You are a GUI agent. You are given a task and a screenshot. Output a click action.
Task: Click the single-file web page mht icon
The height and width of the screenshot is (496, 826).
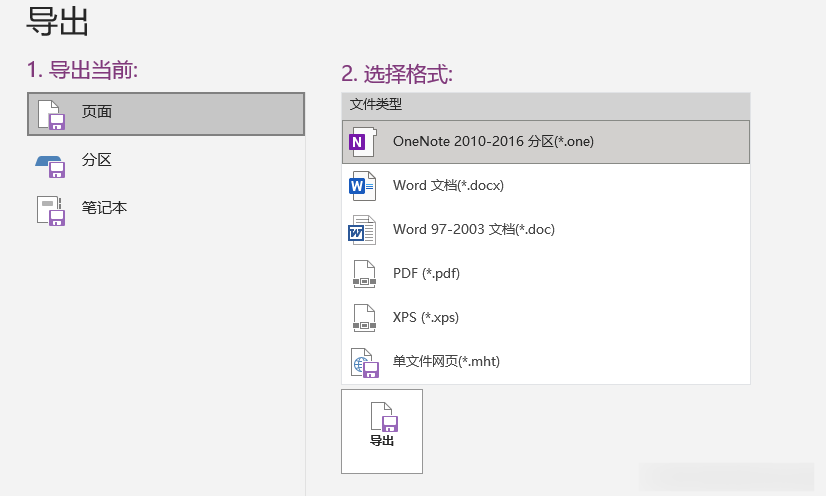(x=363, y=362)
